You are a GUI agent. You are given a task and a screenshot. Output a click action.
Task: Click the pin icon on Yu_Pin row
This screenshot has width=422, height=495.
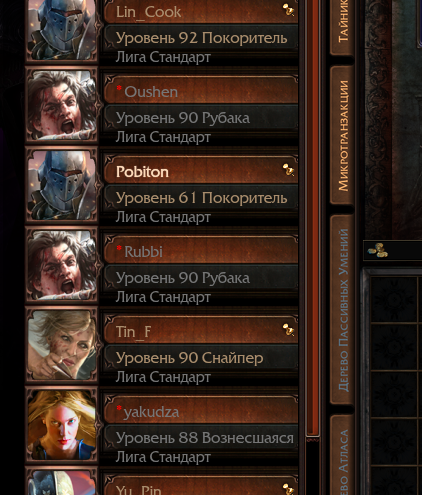pyautogui.click(x=288, y=489)
